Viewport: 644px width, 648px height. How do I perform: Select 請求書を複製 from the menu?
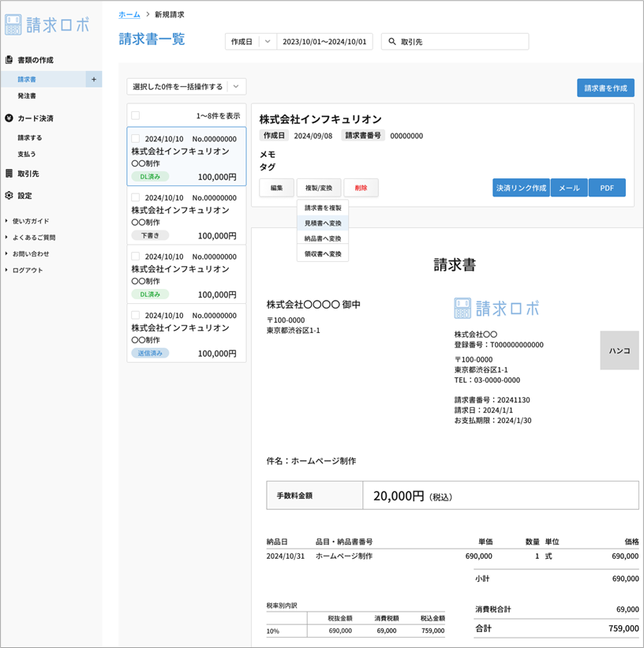tap(323, 208)
